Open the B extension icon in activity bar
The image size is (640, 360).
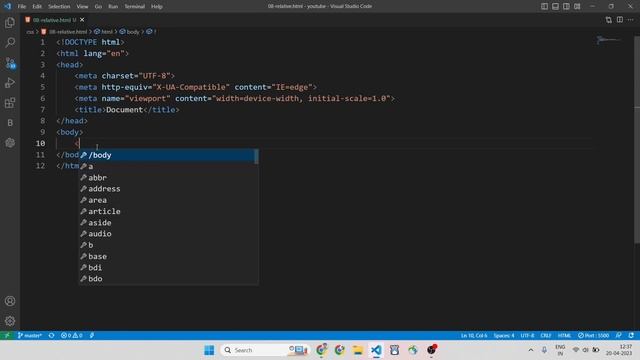point(10,123)
